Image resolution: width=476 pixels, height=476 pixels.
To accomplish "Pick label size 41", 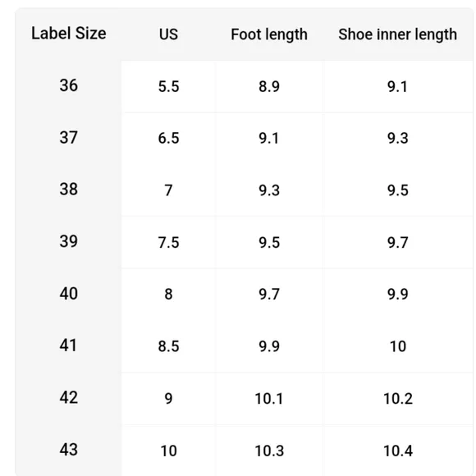I will 68,346.
